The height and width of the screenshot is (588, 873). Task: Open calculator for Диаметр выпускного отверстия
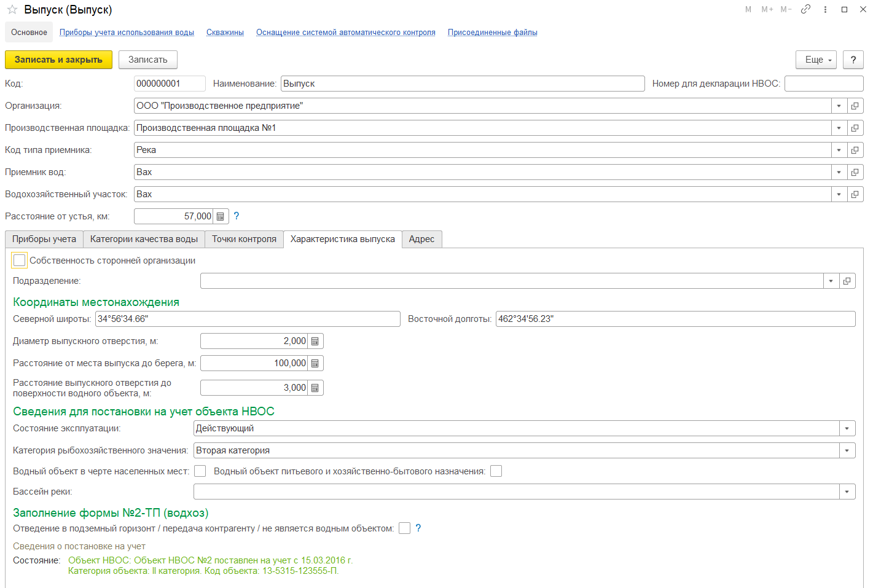pyautogui.click(x=315, y=341)
